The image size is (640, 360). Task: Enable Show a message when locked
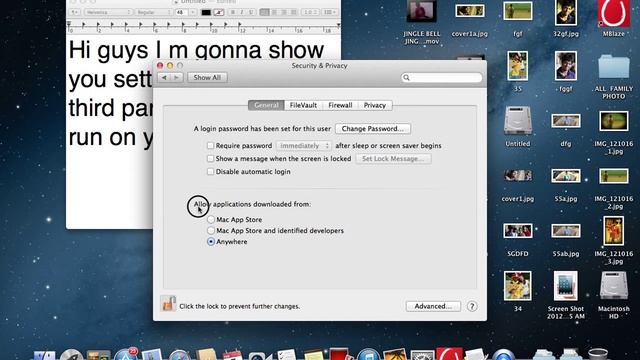point(210,158)
